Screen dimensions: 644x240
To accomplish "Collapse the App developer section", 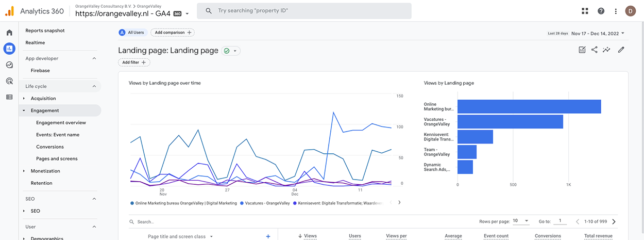I will click(94, 58).
